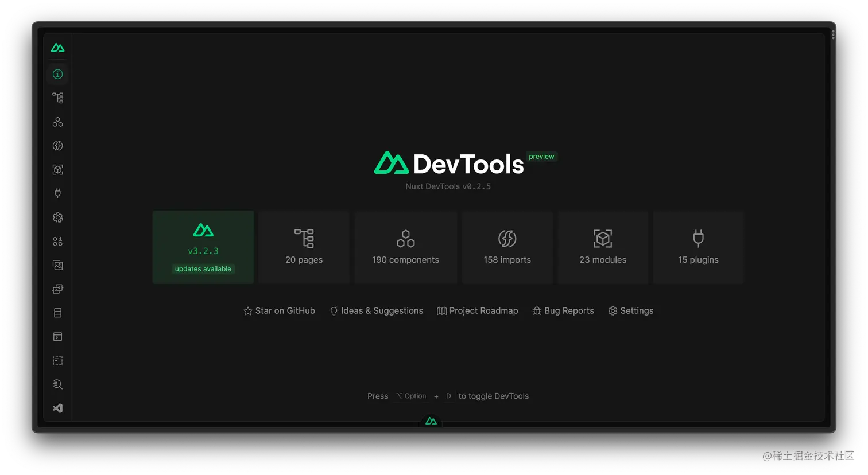Viewport: 868px width, 475px height.
Task: Open the Assets image icon in sidebar
Action: (57, 265)
